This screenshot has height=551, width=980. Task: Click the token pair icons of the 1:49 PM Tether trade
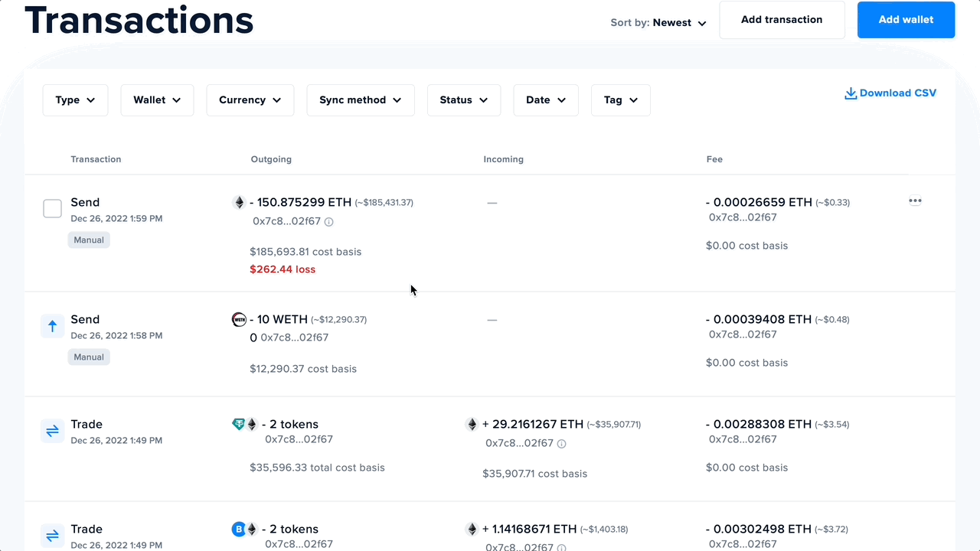point(245,424)
